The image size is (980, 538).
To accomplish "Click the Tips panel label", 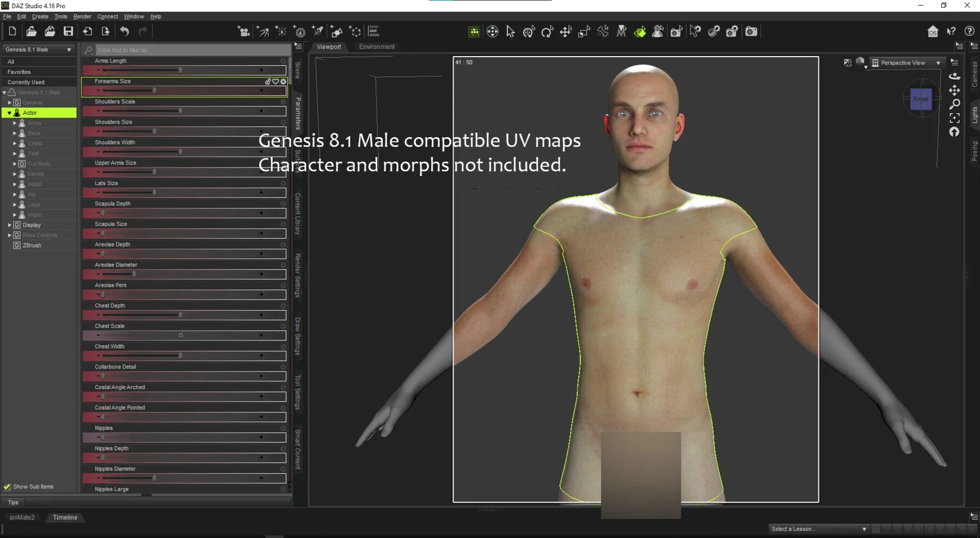I will point(13,503).
